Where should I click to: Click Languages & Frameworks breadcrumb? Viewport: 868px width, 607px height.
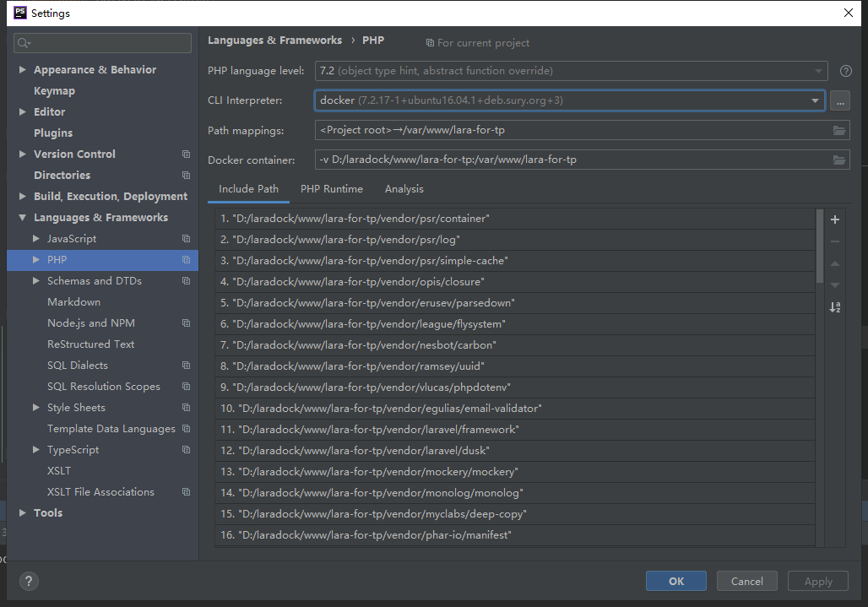click(x=274, y=41)
